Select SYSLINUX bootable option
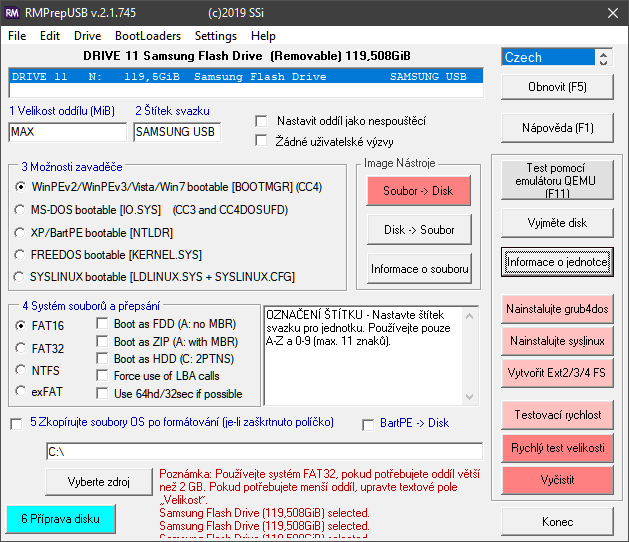 tap(19, 277)
